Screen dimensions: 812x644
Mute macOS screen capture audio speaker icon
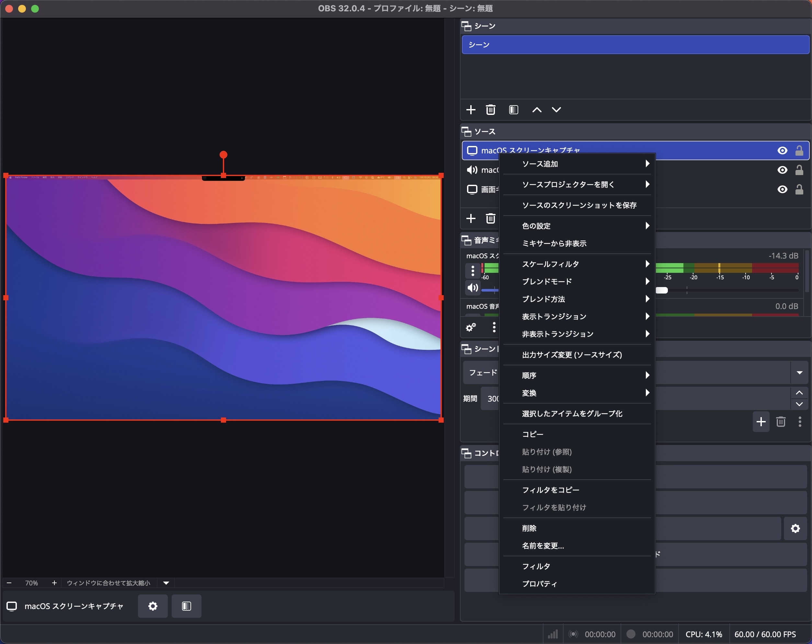pyautogui.click(x=472, y=288)
